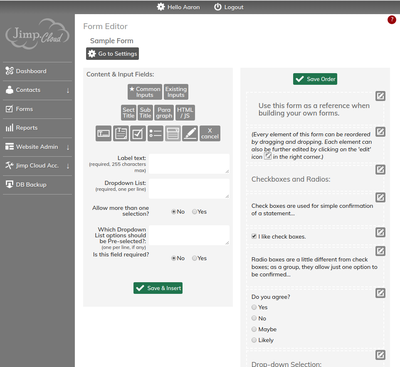Click the radio list input icon
Image resolution: width=400 pixels, height=367 pixels.
pos(155,134)
